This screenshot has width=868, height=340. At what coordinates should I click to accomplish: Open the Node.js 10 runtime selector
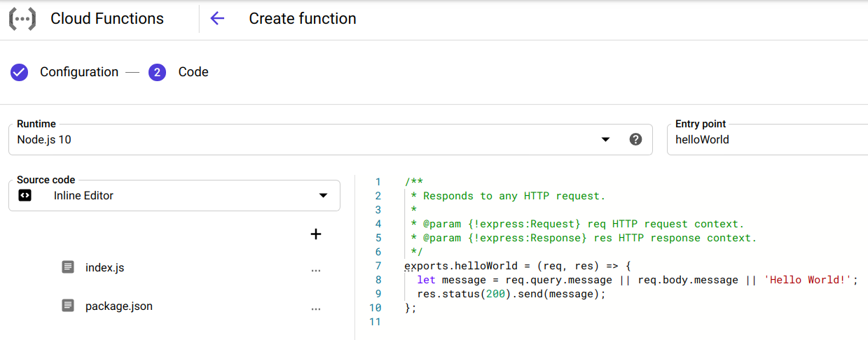tap(331, 139)
